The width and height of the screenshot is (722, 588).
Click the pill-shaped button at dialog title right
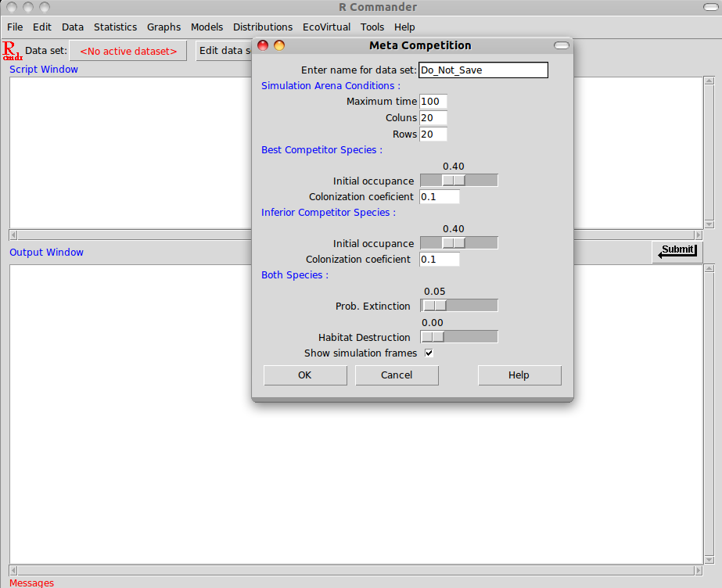(x=561, y=46)
